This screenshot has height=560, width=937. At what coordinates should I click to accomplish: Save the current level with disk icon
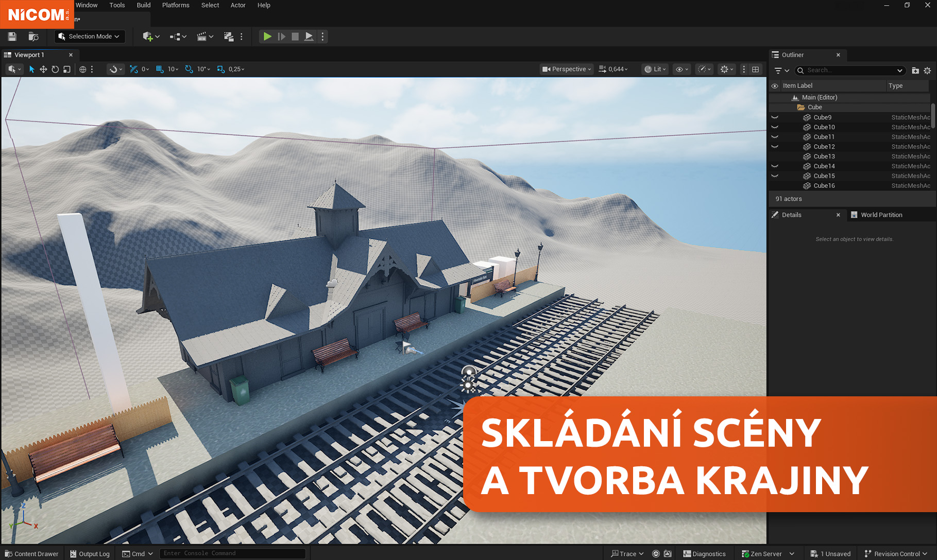[x=12, y=37]
